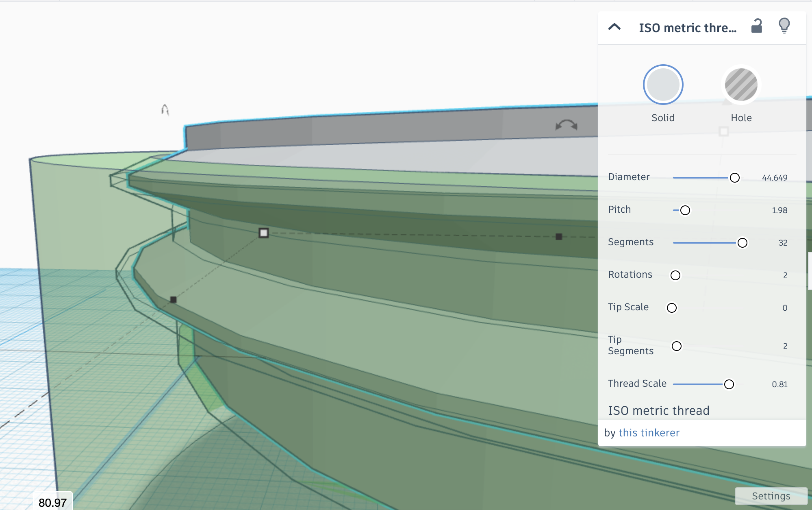Click the Pitch slider handle
This screenshot has height=510, width=812.
(685, 210)
